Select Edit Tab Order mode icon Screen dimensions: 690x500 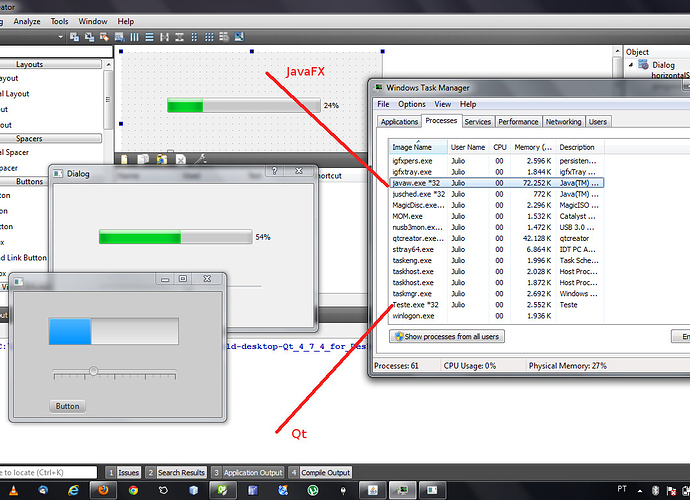pyautogui.click(x=119, y=37)
